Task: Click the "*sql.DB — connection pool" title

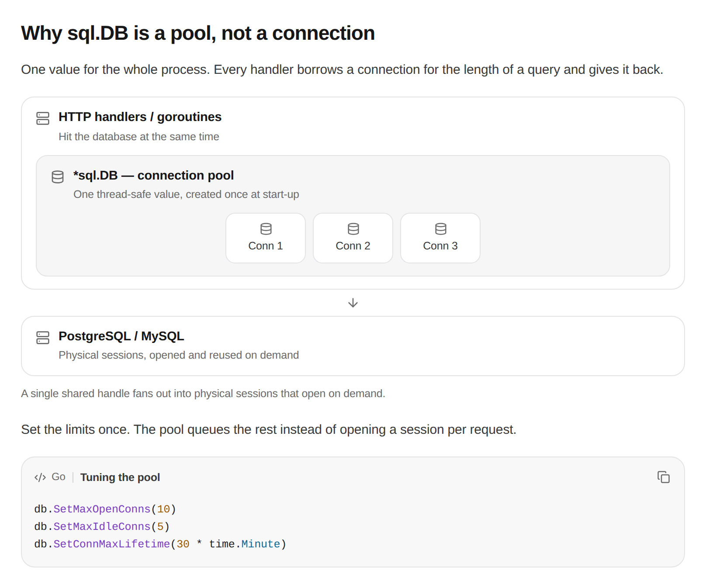Action: [153, 175]
